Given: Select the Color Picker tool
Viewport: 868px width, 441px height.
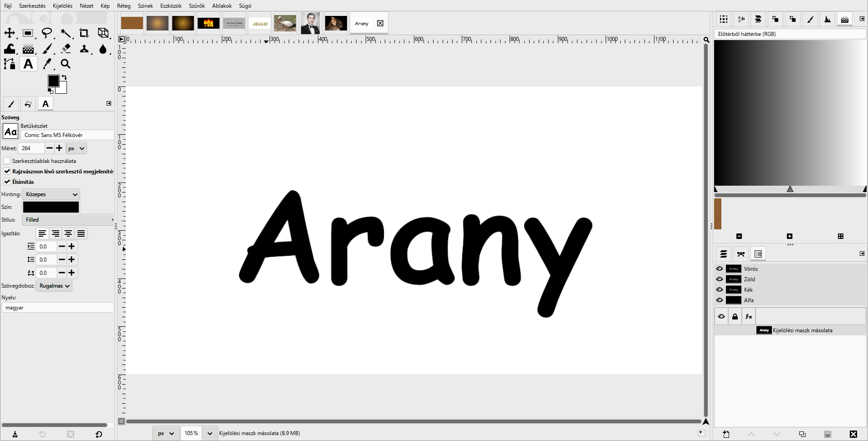Looking at the screenshot, I should pyautogui.click(x=47, y=64).
